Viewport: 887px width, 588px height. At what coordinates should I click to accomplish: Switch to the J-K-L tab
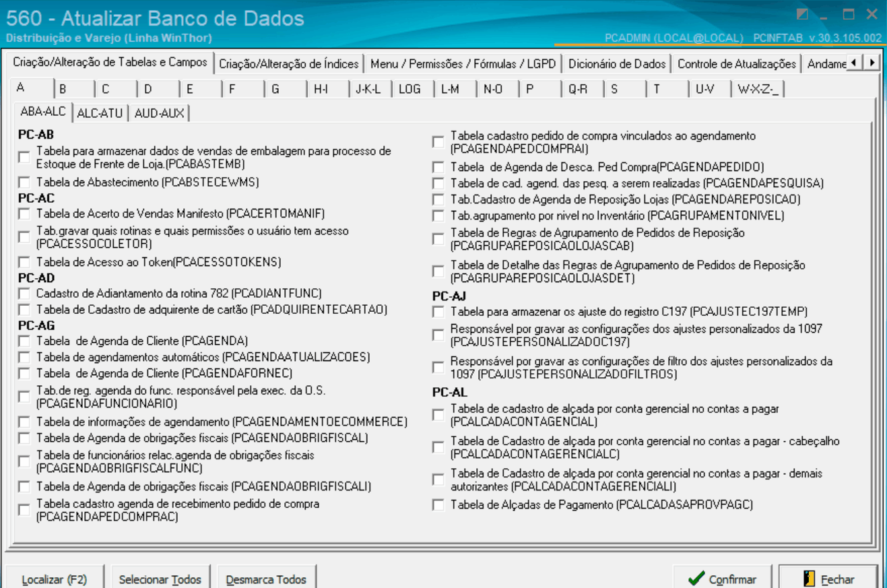(x=371, y=89)
